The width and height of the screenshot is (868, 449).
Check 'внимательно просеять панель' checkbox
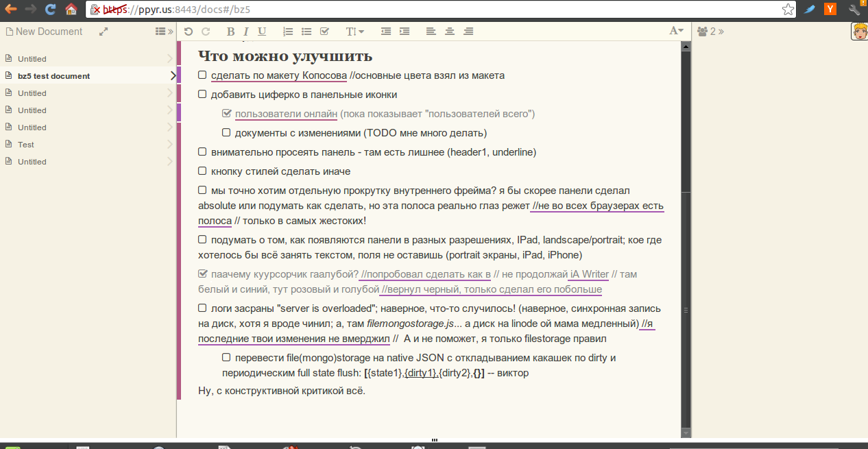coord(202,151)
